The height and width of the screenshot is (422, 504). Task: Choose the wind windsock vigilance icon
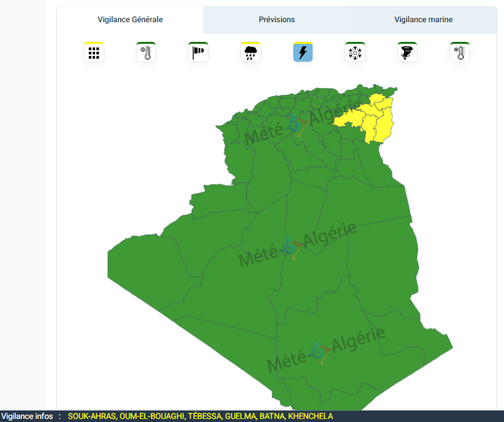coord(198,52)
